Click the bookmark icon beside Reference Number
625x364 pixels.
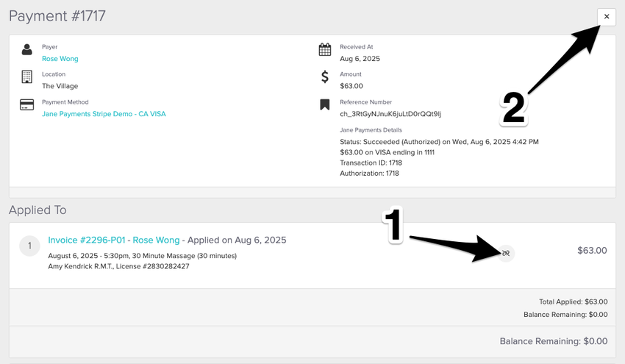click(x=324, y=105)
